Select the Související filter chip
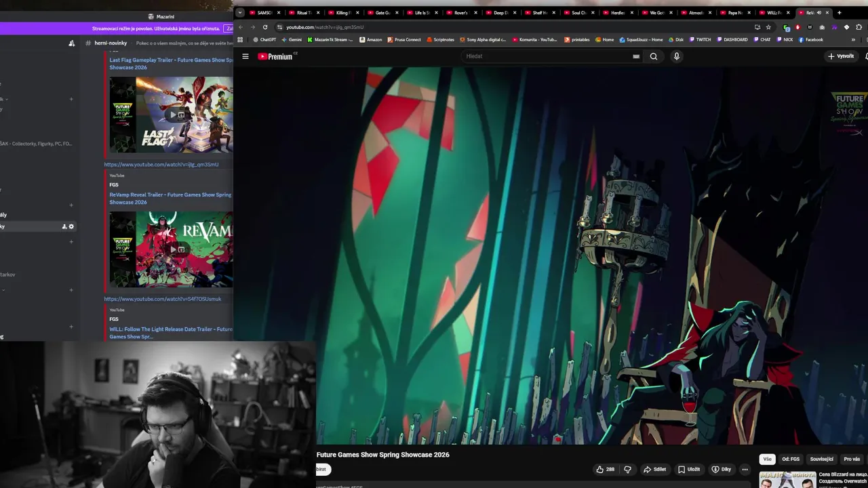 click(822, 459)
